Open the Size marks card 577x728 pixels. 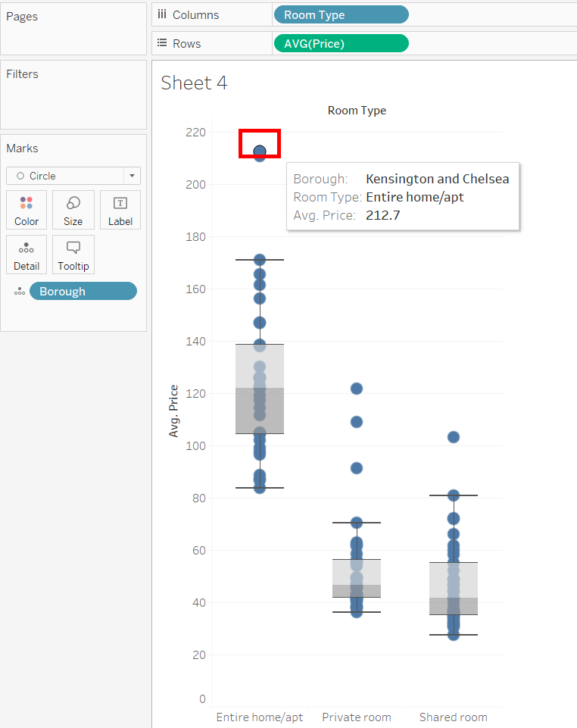pyautogui.click(x=73, y=203)
